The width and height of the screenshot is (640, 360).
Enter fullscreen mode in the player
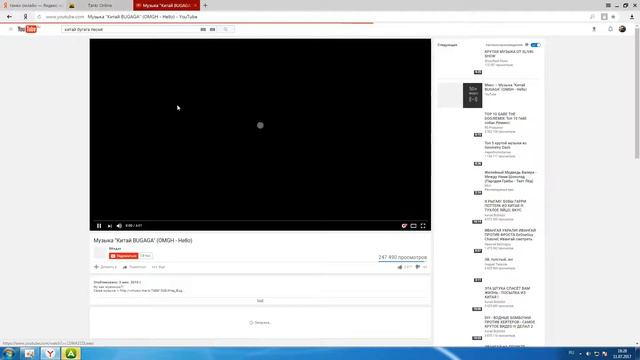[423, 226]
